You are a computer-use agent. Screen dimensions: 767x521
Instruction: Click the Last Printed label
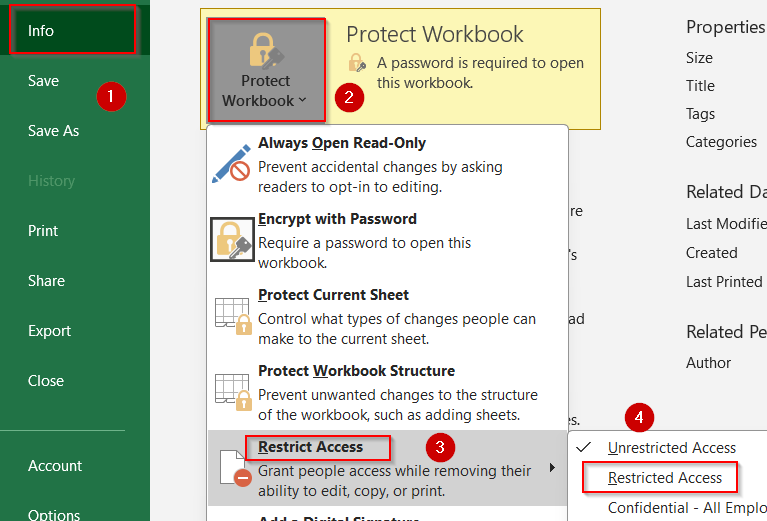[x=724, y=282]
